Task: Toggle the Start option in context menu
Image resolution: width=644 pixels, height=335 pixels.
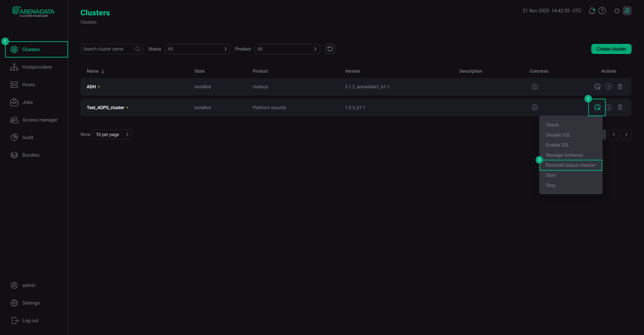Action: pos(551,175)
